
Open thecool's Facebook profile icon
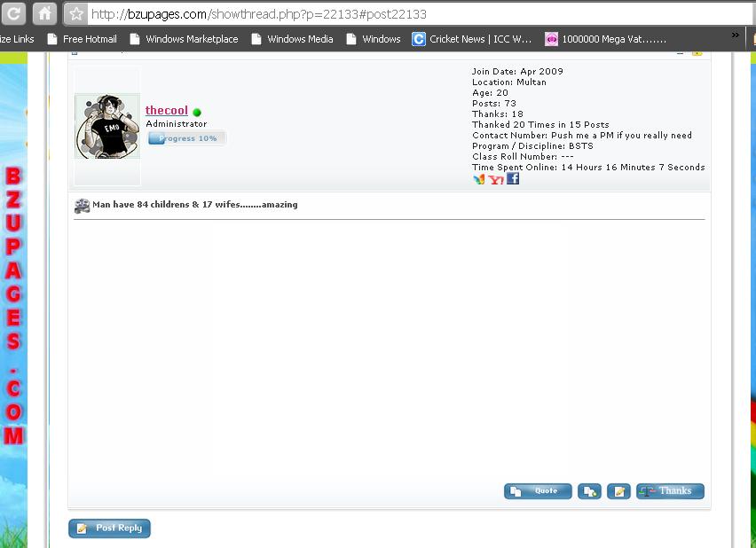coord(513,178)
